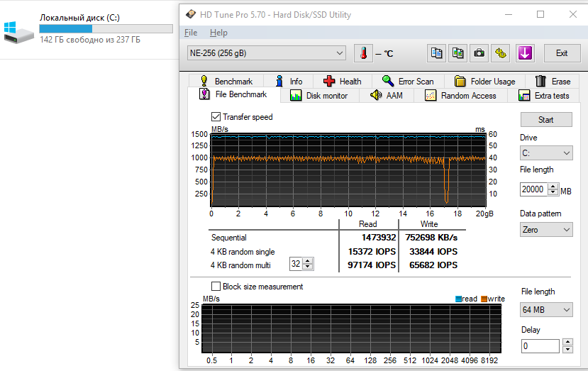Click the 97174 IOPS read value
The image size is (588, 371).
371,265
